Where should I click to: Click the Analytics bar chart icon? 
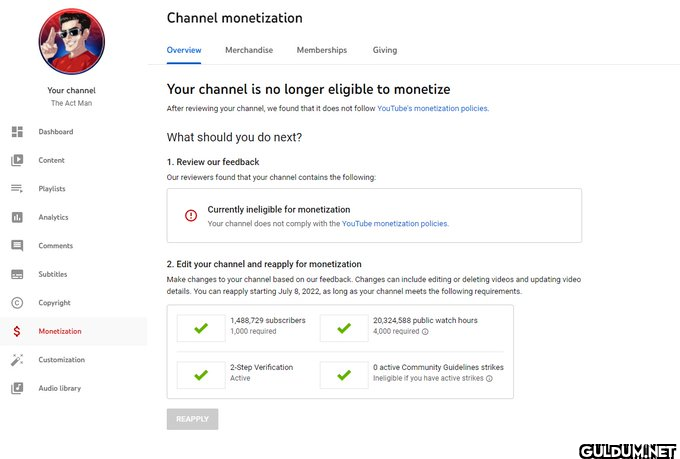tap(17, 217)
